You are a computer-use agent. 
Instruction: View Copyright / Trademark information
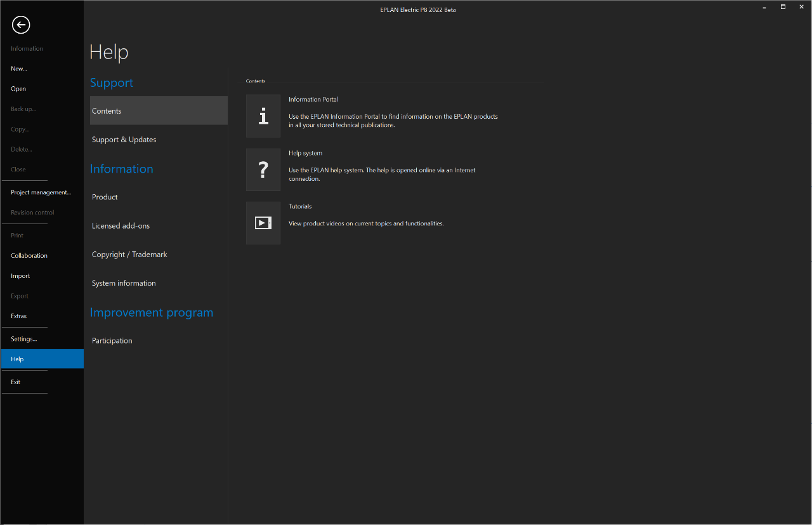tap(130, 255)
